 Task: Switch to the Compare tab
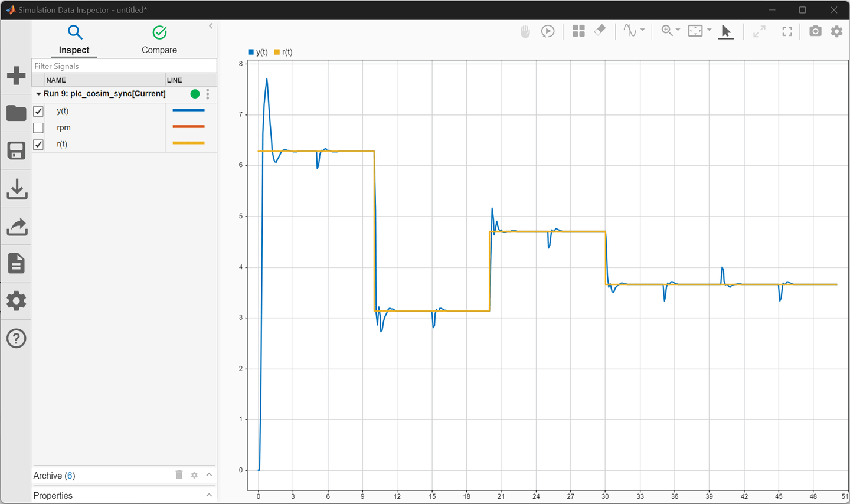pyautogui.click(x=159, y=39)
